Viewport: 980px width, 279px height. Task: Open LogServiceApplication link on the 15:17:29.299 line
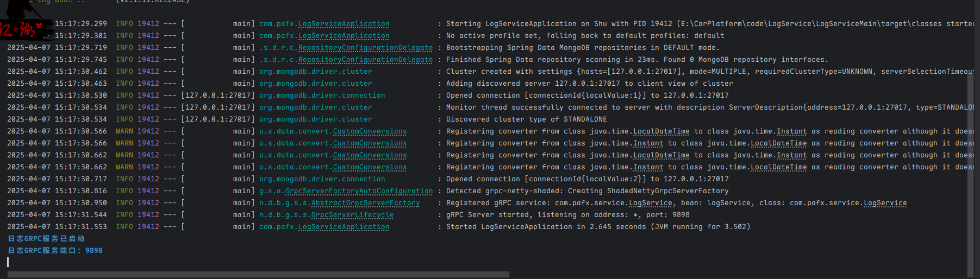click(344, 24)
